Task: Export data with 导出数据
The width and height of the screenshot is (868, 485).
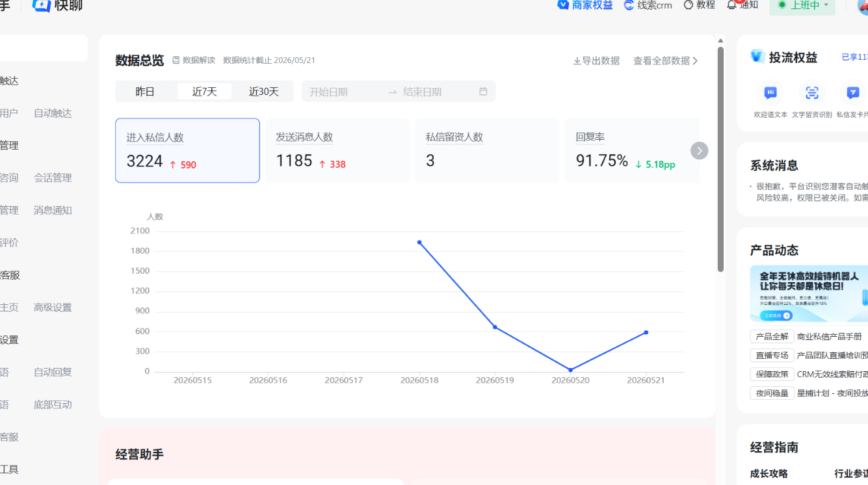Action: coord(596,60)
